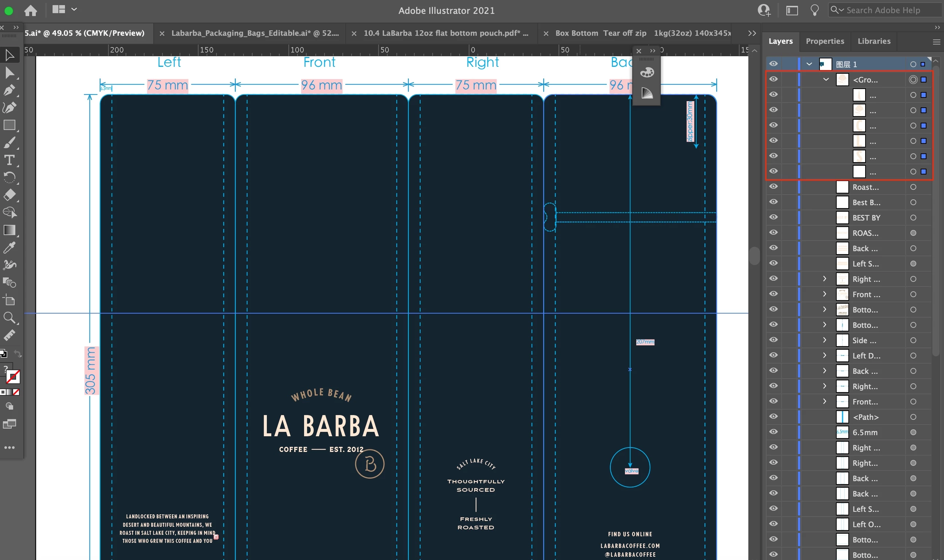
Task: Collapse the 图层 1 layer
Action: tap(809, 64)
